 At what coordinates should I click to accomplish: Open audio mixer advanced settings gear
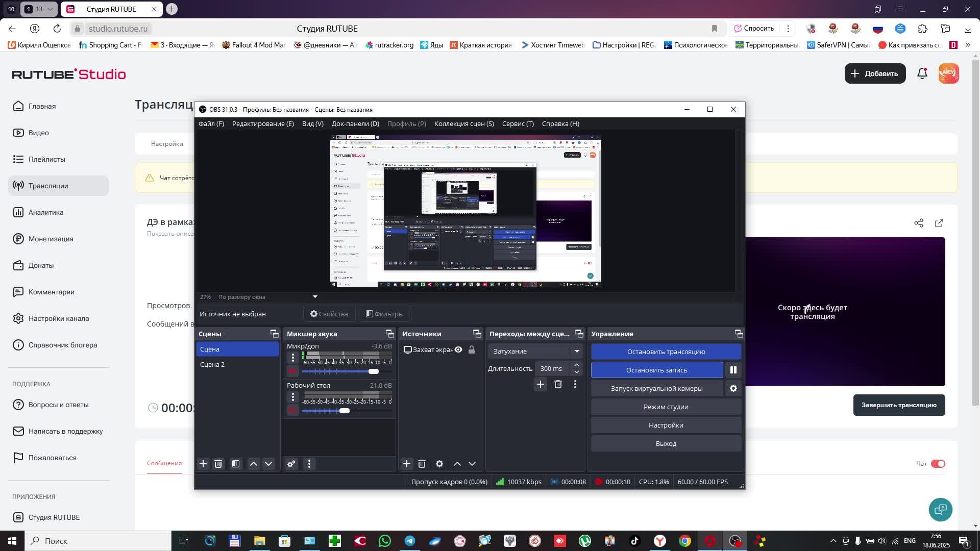pyautogui.click(x=291, y=464)
